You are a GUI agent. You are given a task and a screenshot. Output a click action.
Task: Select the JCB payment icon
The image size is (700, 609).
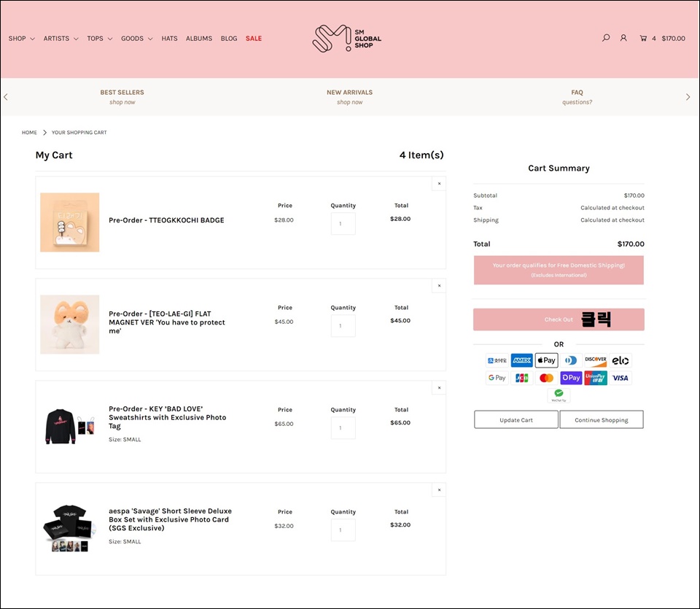coord(522,378)
